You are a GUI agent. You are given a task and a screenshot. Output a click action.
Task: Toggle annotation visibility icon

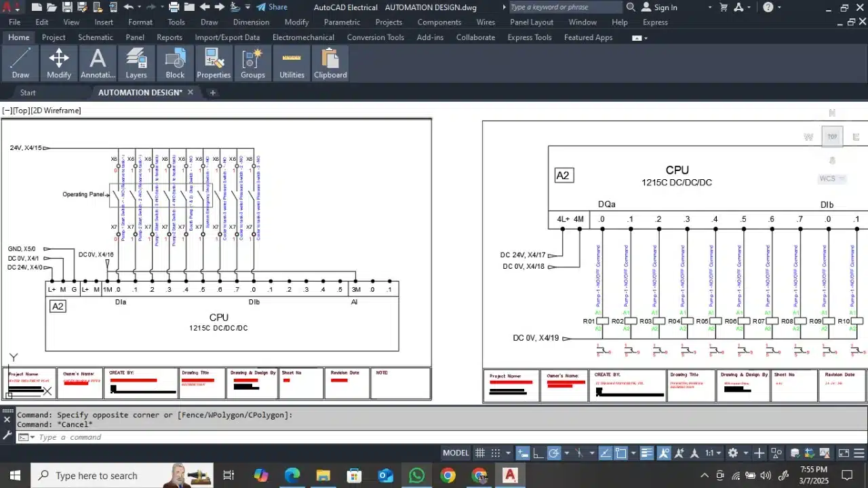pos(663,453)
